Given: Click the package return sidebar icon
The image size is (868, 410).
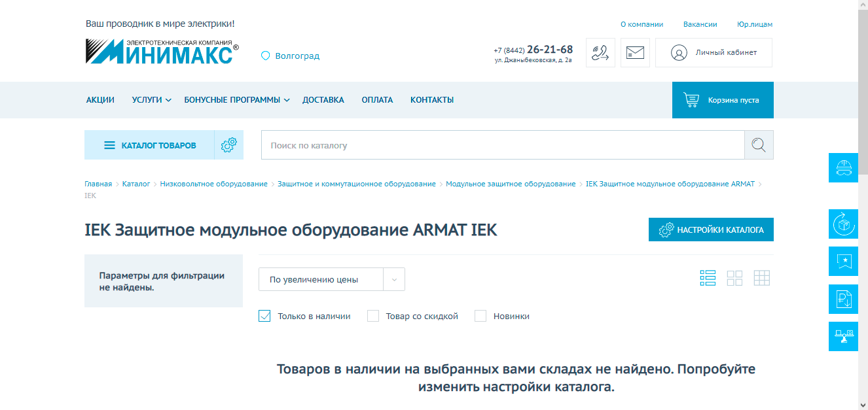Looking at the screenshot, I should pyautogui.click(x=843, y=224).
